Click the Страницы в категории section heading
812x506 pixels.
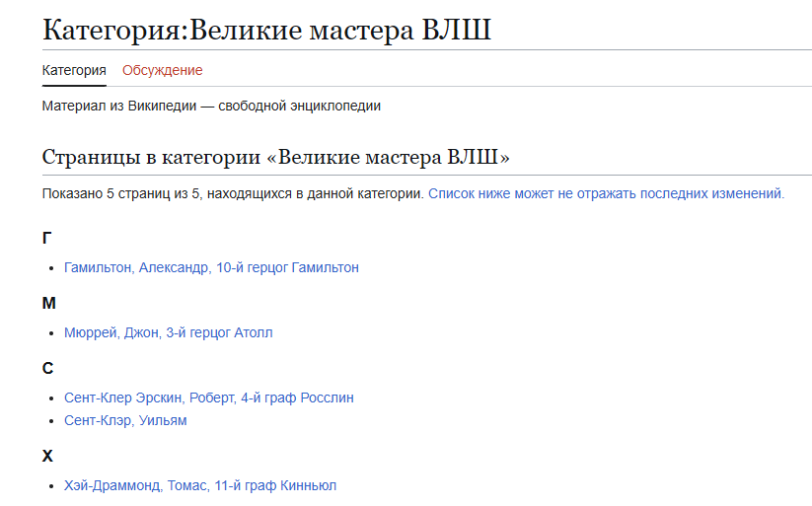point(275,157)
